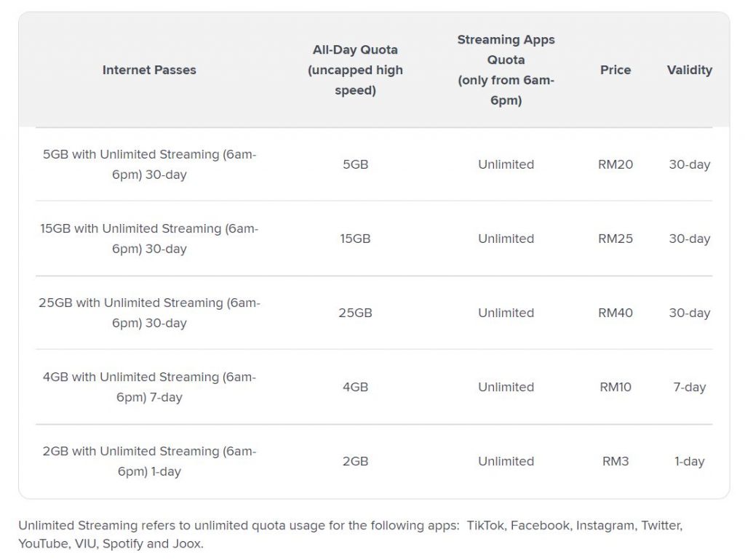Click the All-Day Quota column header
Image resolution: width=745 pixels, height=560 pixels.
coord(355,70)
